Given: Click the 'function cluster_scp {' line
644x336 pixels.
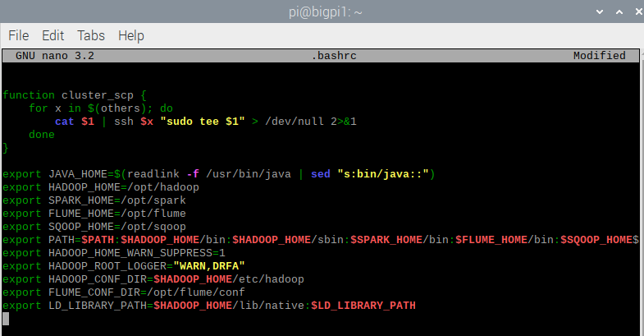Looking at the screenshot, I should point(75,95).
